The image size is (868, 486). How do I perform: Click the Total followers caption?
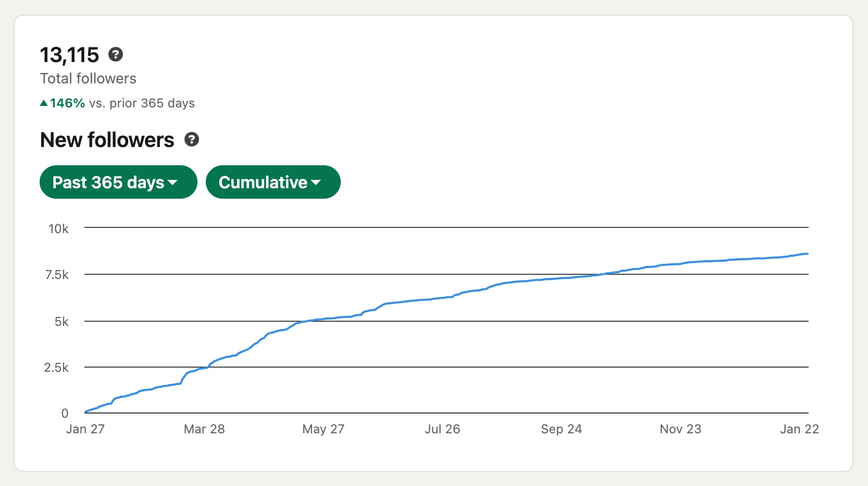(x=88, y=79)
